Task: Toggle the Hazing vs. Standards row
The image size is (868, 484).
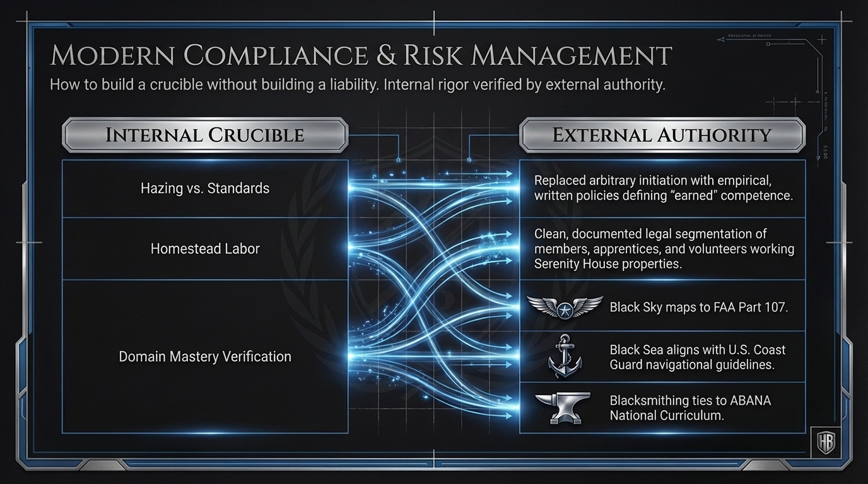Action: pyautogui.click(x=204, y=188)
